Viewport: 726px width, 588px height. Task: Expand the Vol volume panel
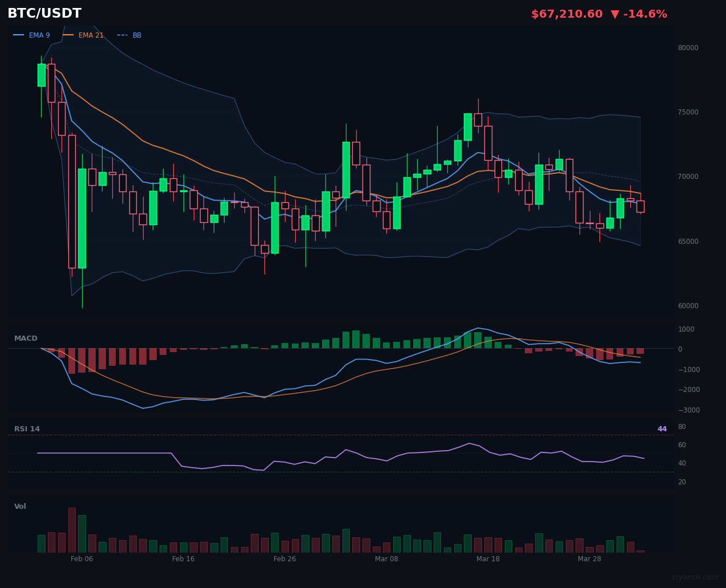point(20,506)
